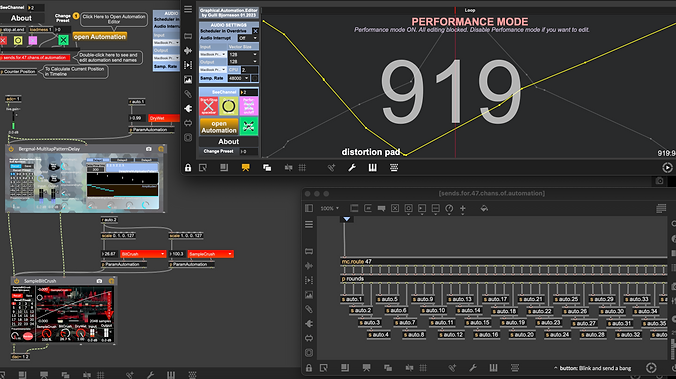Toggle Scheduler in Overdrive checkbox in editor window
This screenshot has height=379, width=676.
coord(255,31)
